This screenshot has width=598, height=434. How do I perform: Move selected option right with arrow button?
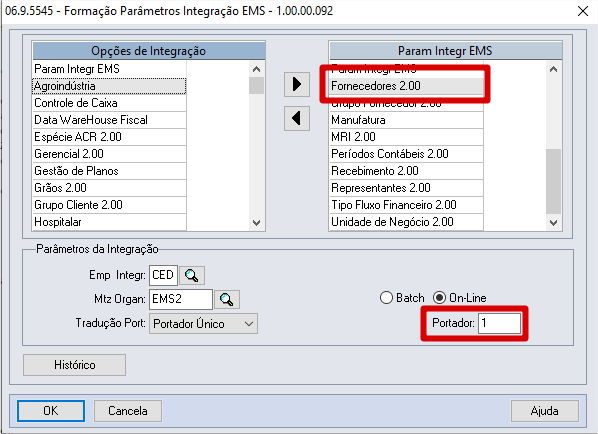(x=297, y=84)
